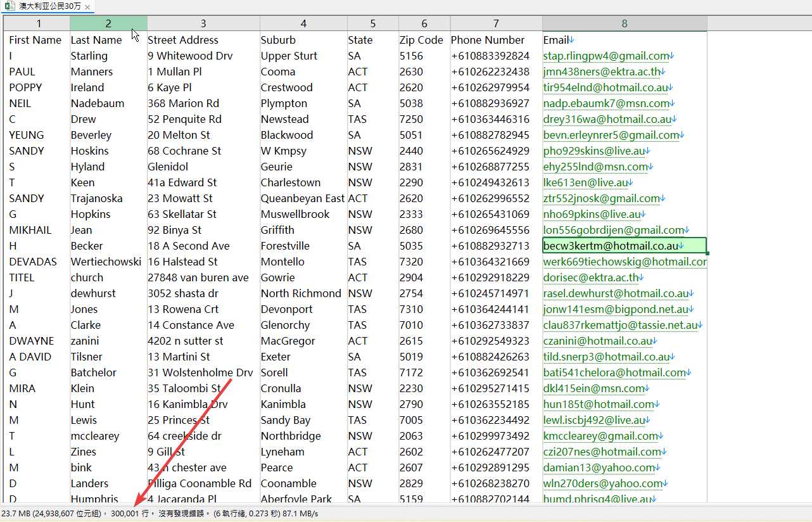Select the Hoskins last name cell
The image size is (812, 522).
[108, 151]
